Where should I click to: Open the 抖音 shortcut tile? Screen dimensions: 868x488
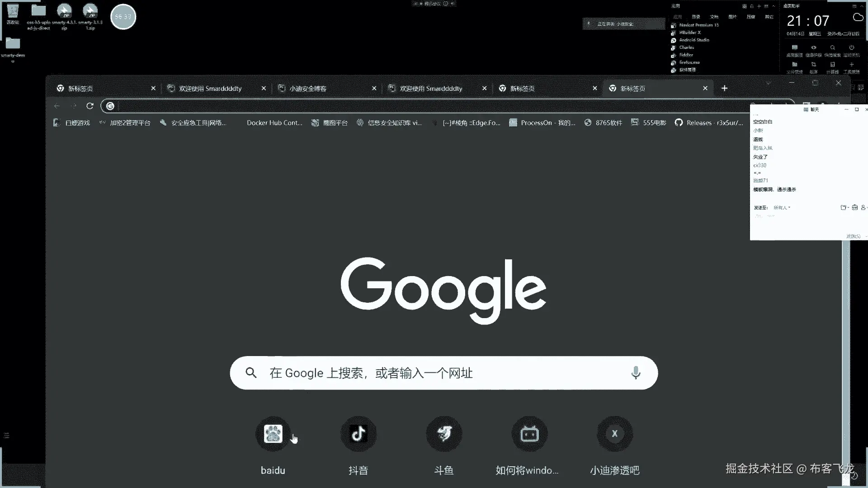(359, 434)
